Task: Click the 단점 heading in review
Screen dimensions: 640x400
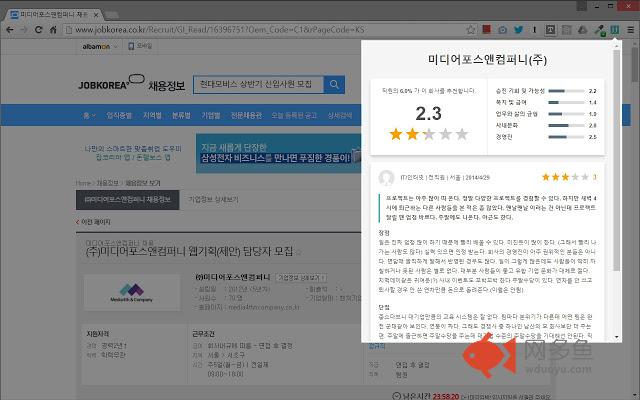Action: tap(384, 307)
